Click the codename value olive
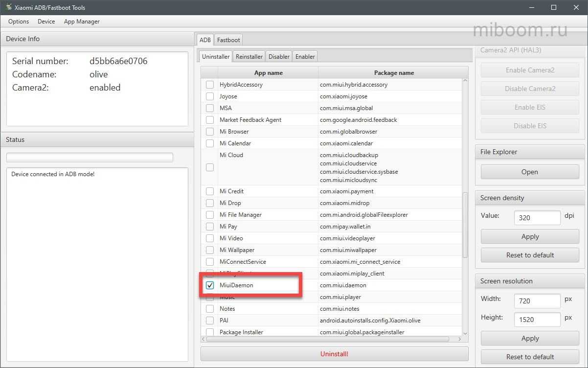This screenshot has height=368, width=588. [x=99, y=74]
